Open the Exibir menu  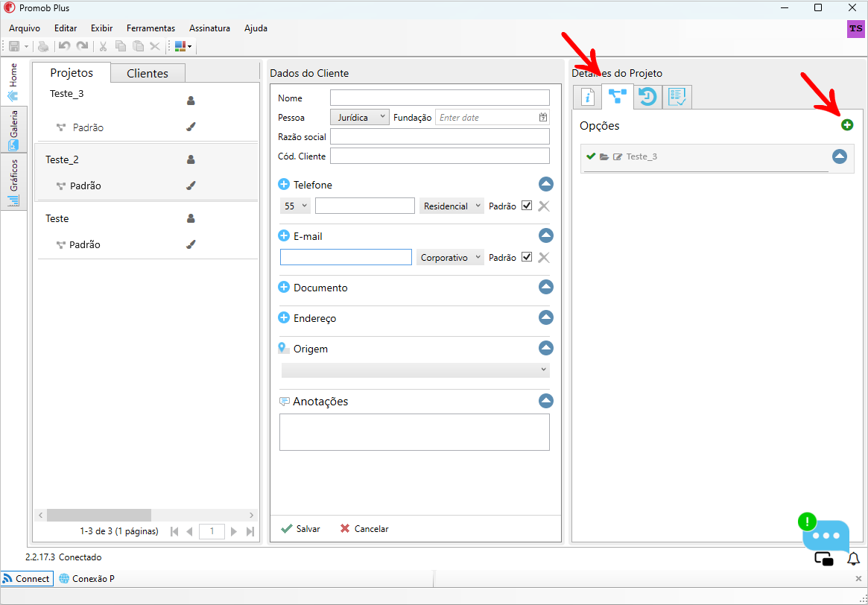(x=102, y=28)
